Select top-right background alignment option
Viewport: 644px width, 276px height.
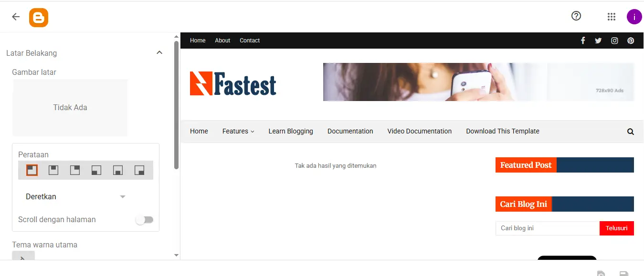tap(75, 170)
